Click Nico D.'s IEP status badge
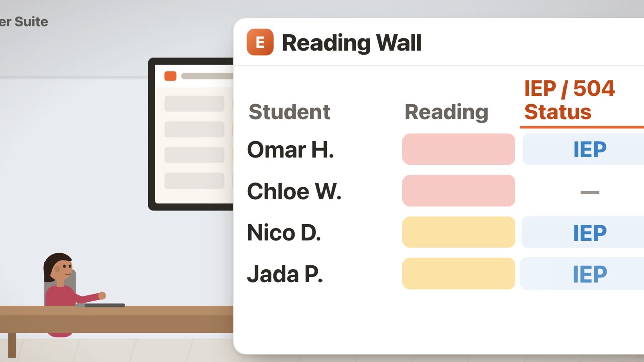This screenshot has height=362, width=644. click(583, 232)
